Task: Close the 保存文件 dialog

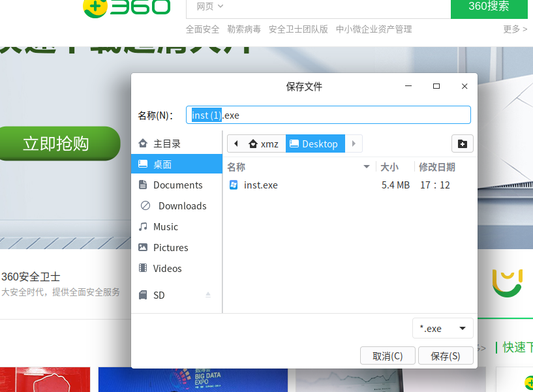Action: tap(464, 86)
